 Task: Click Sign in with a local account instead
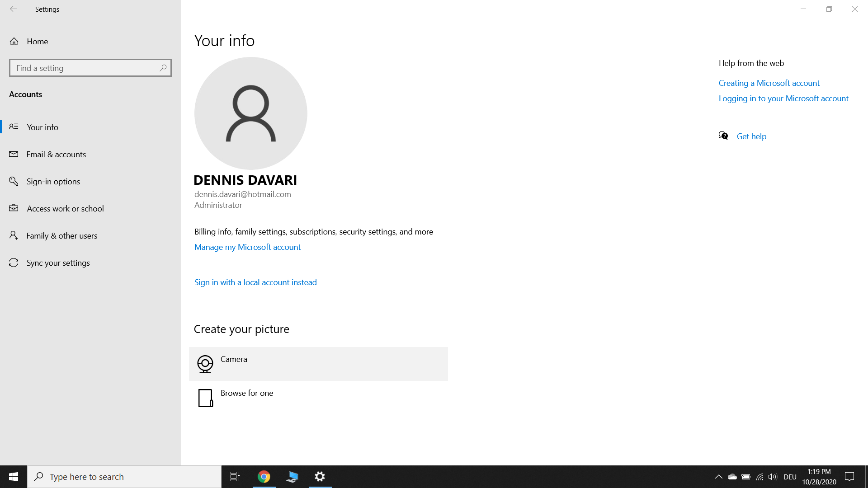255,282
